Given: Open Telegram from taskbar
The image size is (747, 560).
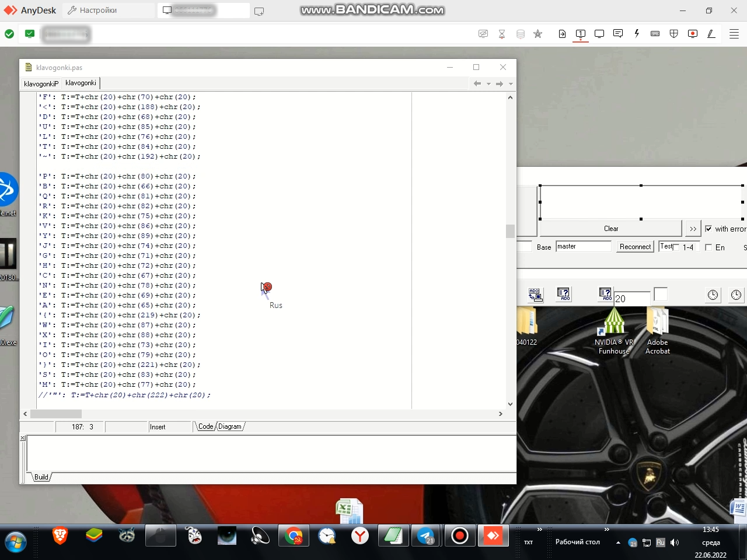Looking at the screenshot, I should tap(426, 535).
